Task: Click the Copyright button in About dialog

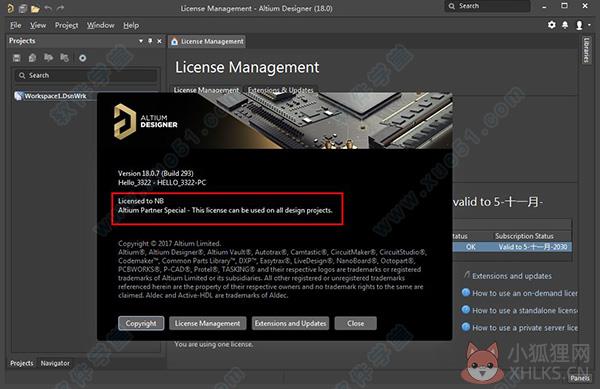Action: click(141, 323)
